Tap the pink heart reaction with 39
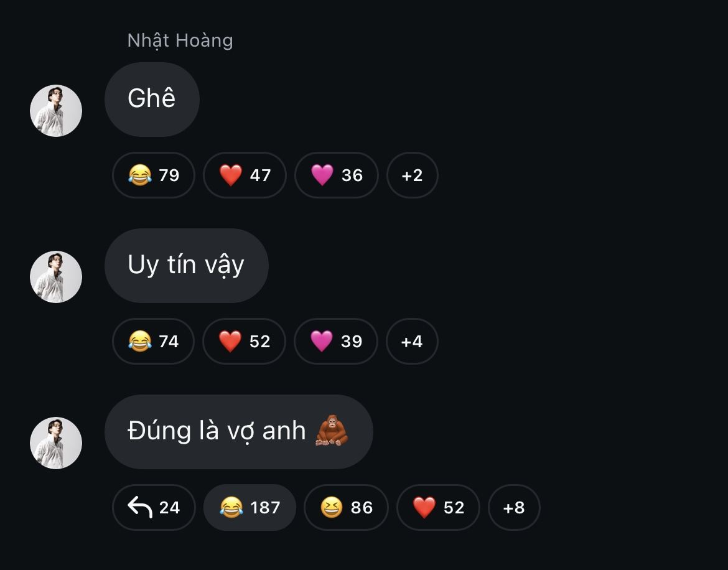The width and height of the screenshot is (728, 570). [336, 341]
